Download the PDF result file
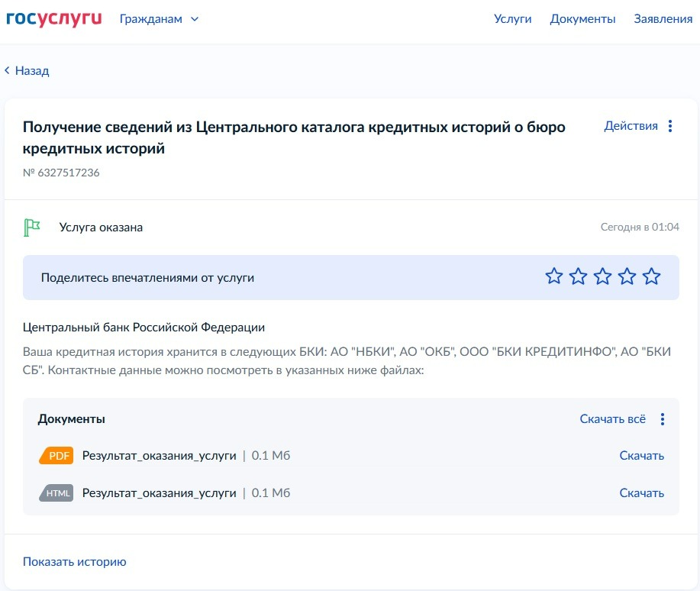 tap(641, 456)
